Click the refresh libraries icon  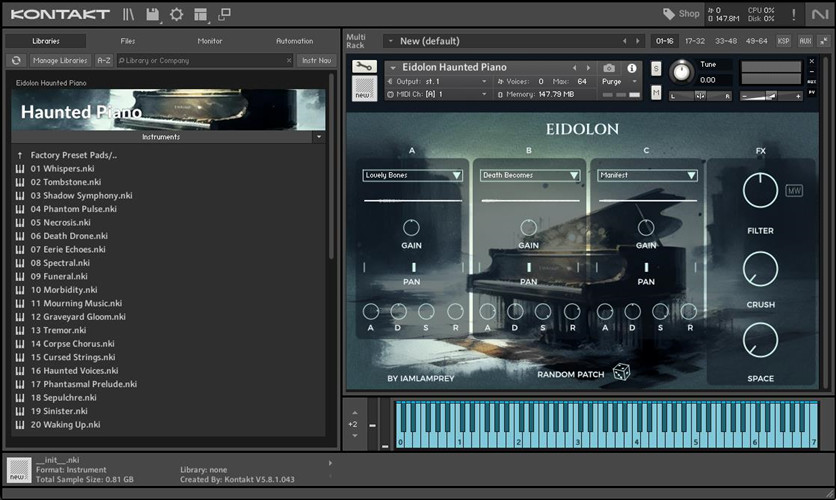pos(16,61)
